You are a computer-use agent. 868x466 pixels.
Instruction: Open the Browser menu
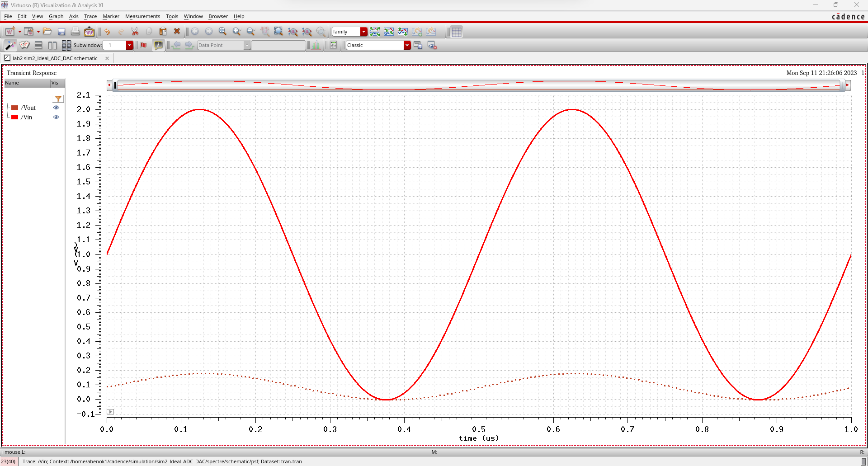point(218,16)
